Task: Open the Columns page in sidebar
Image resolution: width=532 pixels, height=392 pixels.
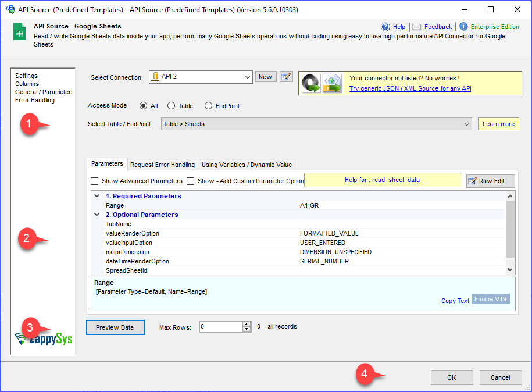Action: click(27, 84)
